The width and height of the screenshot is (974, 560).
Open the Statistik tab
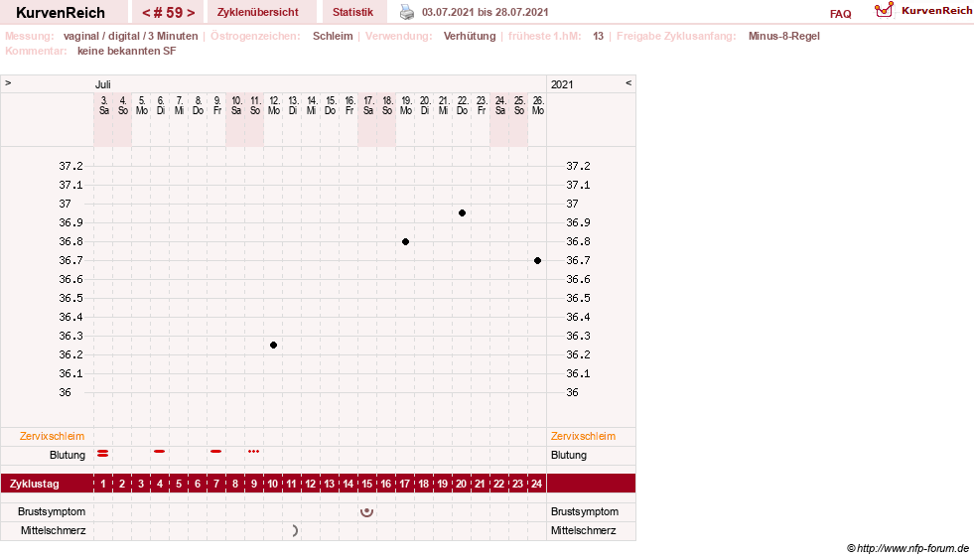[x=352, y=12]
